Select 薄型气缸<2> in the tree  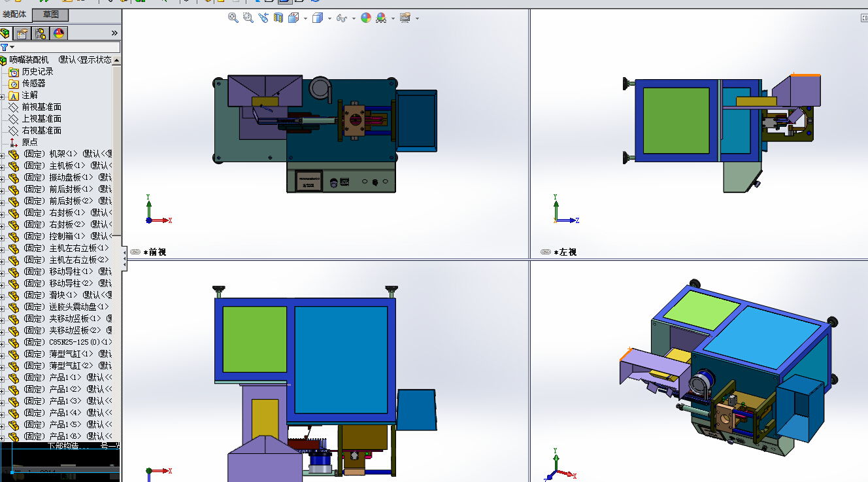point(67,366)
